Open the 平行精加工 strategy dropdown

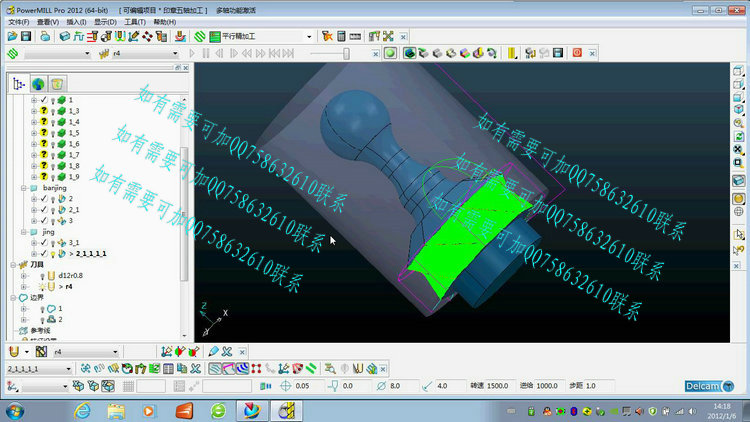coord(309,37)
